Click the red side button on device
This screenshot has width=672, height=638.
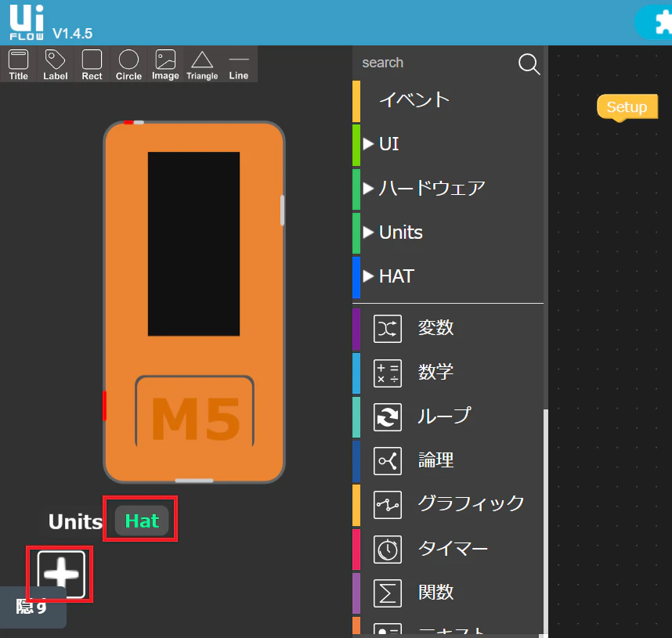(x=104, y=406)
